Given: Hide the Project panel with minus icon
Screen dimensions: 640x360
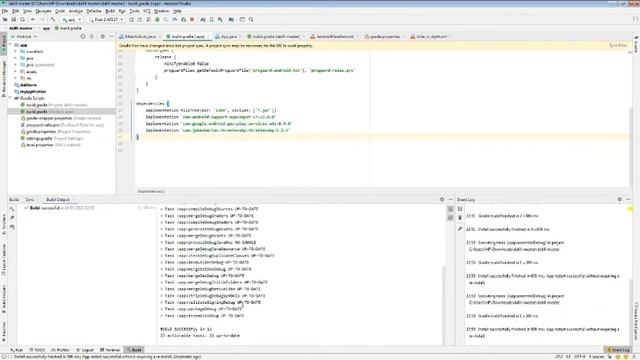Looking at the screenshot, I should pos(111,37).
